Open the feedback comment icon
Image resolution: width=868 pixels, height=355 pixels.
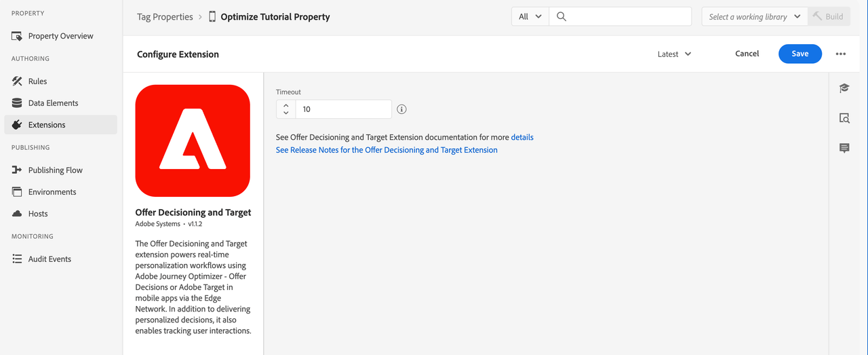pyautogui.click(x=844, y=148)
